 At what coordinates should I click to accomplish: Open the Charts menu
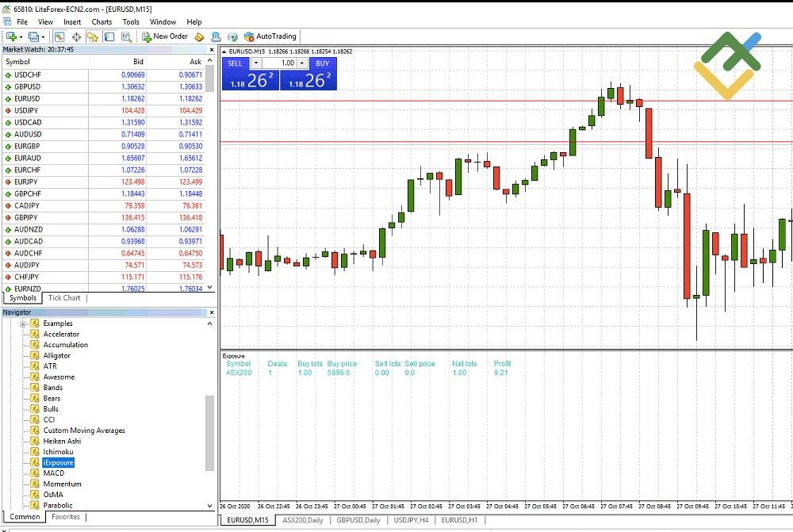point(102,21)
